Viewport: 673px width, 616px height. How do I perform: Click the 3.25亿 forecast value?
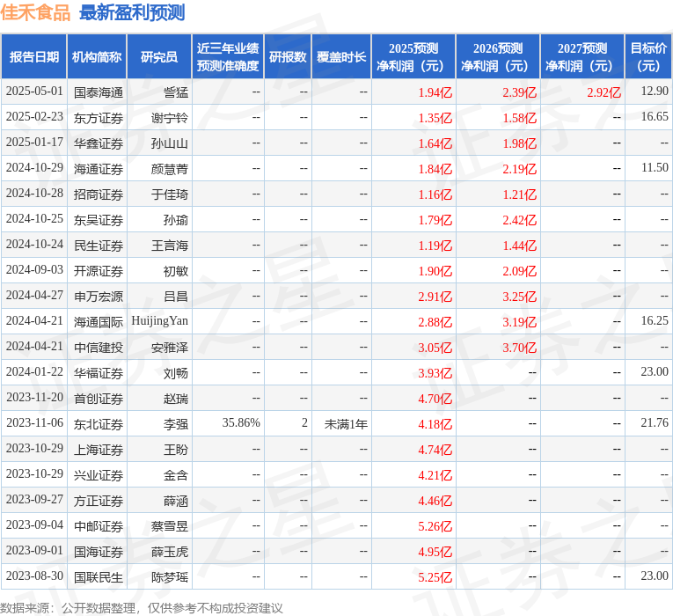click(x=520, y=297)
